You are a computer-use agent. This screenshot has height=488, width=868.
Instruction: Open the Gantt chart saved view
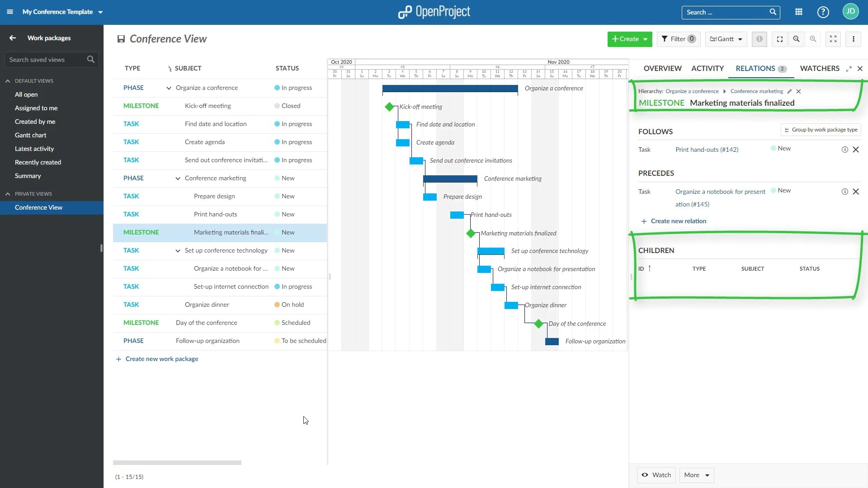(30, 135)
